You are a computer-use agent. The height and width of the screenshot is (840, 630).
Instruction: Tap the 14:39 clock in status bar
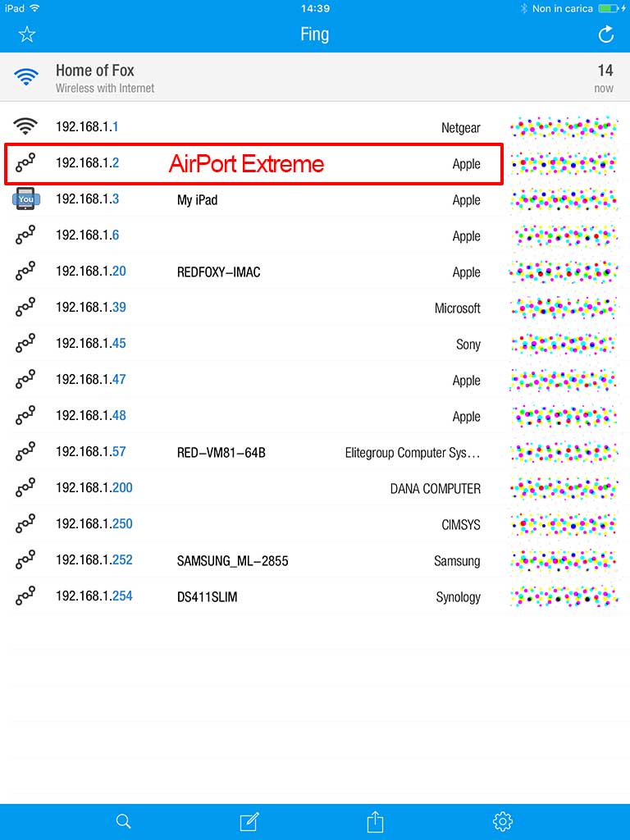(315, 8)
